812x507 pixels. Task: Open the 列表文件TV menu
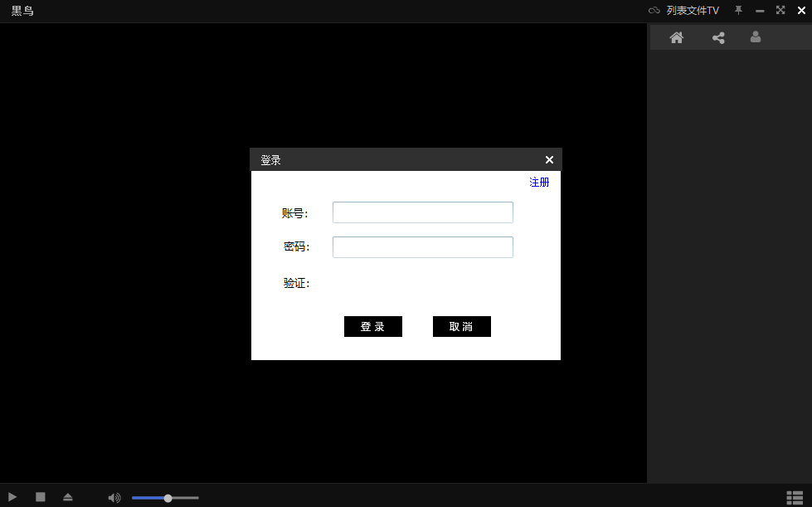click(693, 10)
